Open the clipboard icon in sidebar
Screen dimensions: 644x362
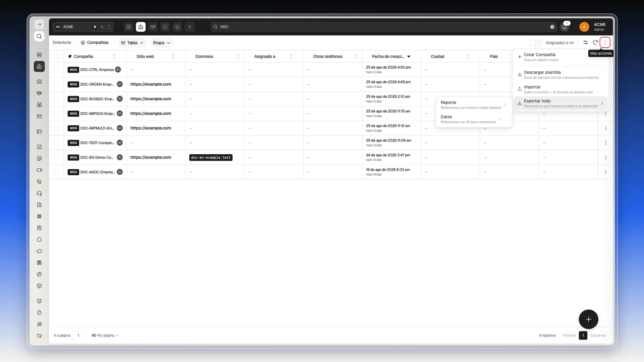39,228
